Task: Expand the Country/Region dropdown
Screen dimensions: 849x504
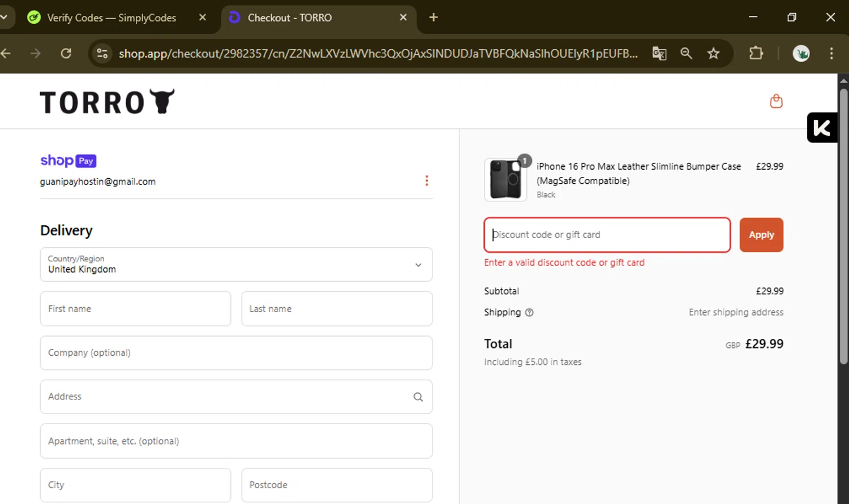Action: click(x=236, y=264)
